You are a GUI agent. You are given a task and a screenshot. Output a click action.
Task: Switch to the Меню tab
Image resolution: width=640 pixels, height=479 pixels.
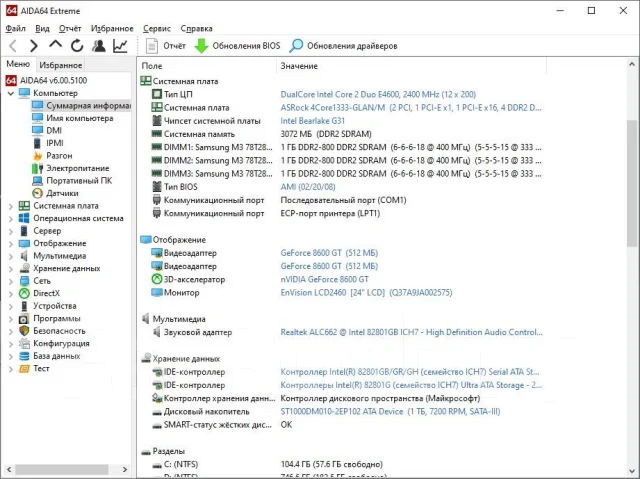coord(18,64)
